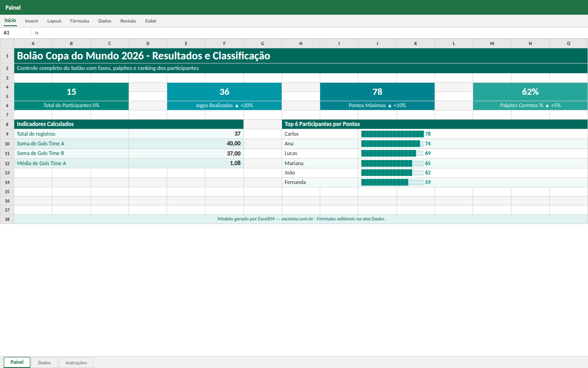Click the Palpites Corretos 62% card
Image resolution: width=588 pixels, height=368 pixels.
pos(530,97)
